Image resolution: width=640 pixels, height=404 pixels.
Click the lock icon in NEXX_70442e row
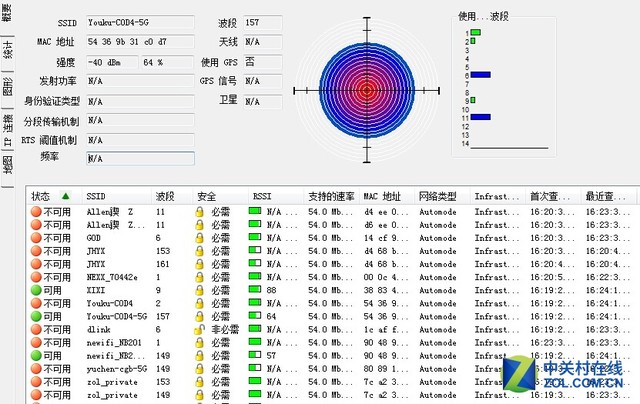coord(200,277)
